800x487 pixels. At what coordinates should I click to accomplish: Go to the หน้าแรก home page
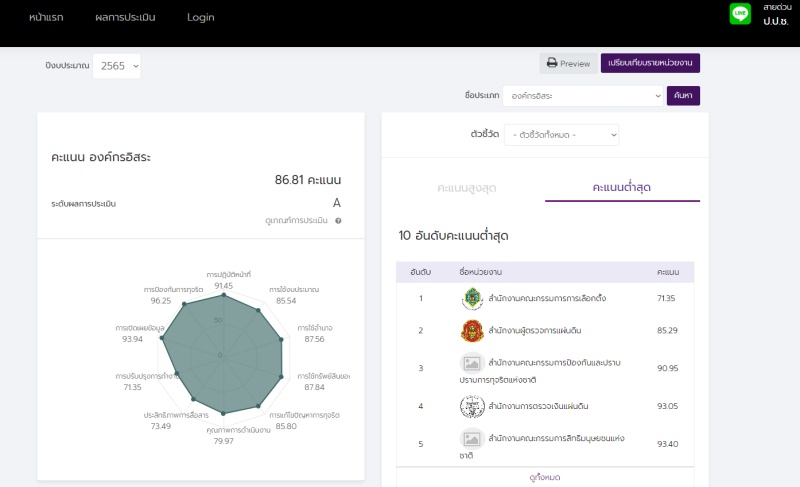point(47,17)
